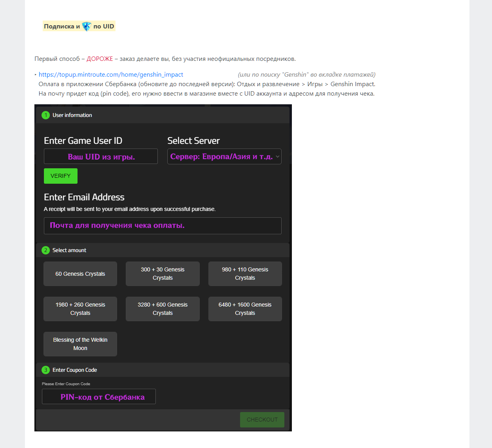Open the Select Server dropdown
Viewport: 492px width, 448px height.
224,156
